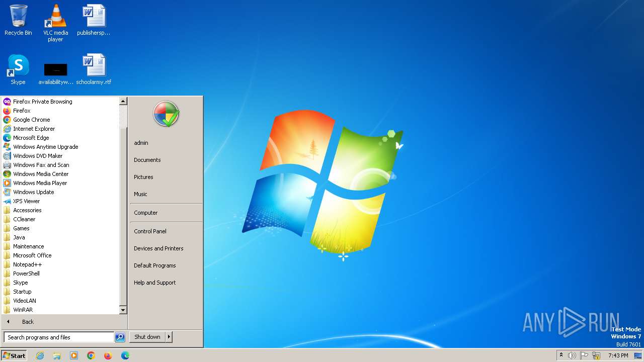Select the publishersp... Word document on desktop

click(x=94, y=20)
